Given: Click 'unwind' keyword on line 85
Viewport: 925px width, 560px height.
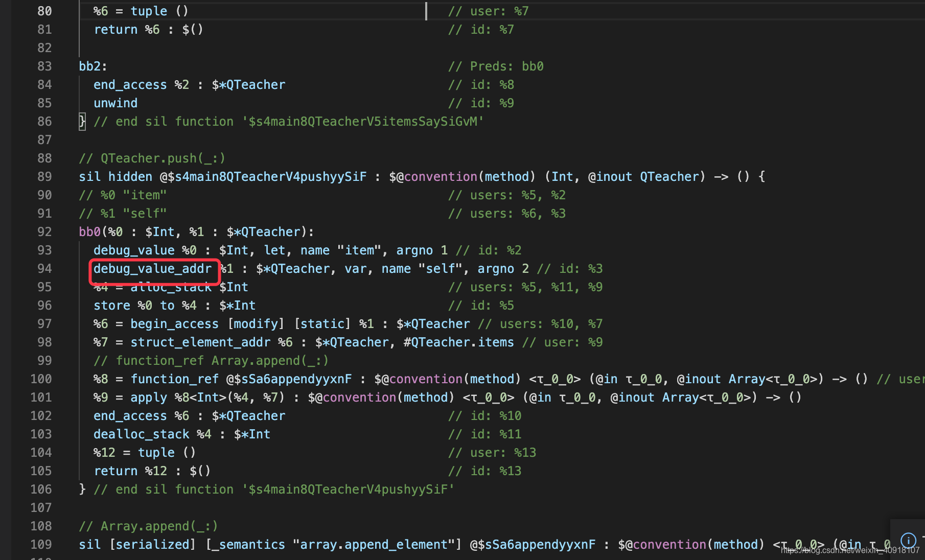Looking at the screenshot, I should coord(115,103).
